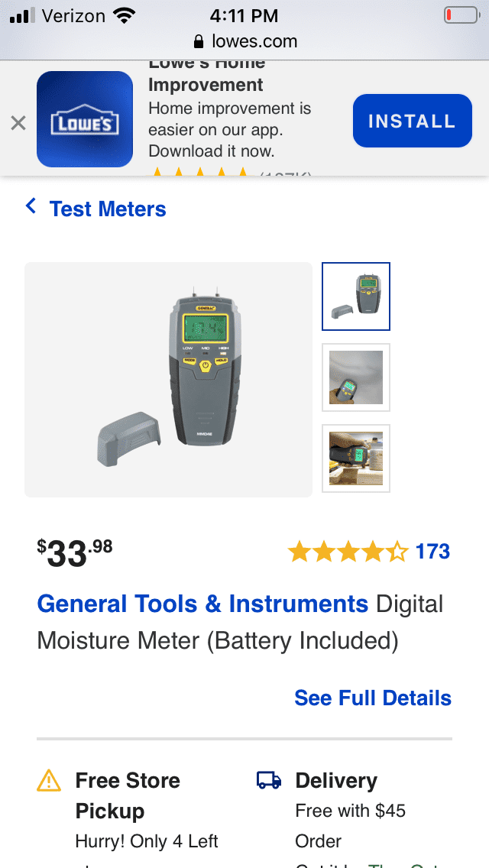Select the Delivery option
The width and height of the screenshot is (489, 868).
(355, 811)
